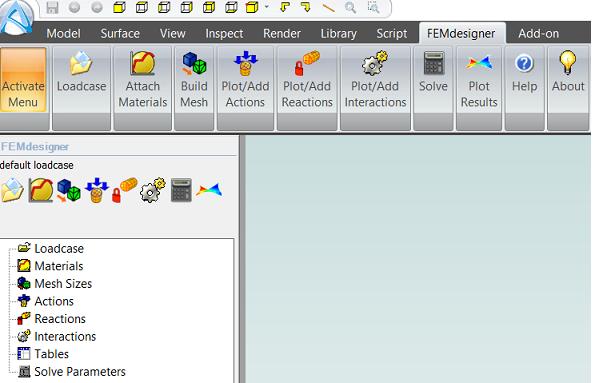The image size is (593, 383).
Task: Select Solve Parameters tree node
Action: click(x=80, y=372)
